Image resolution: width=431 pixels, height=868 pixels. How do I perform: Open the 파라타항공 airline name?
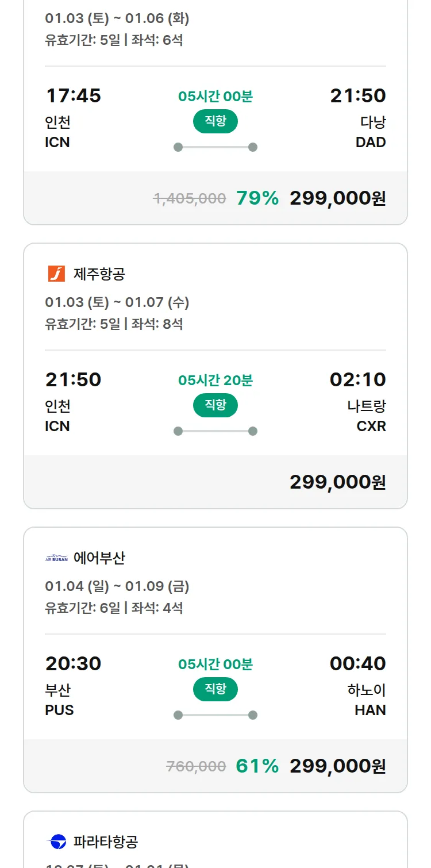pyautogui.click(x=106, y=842)
